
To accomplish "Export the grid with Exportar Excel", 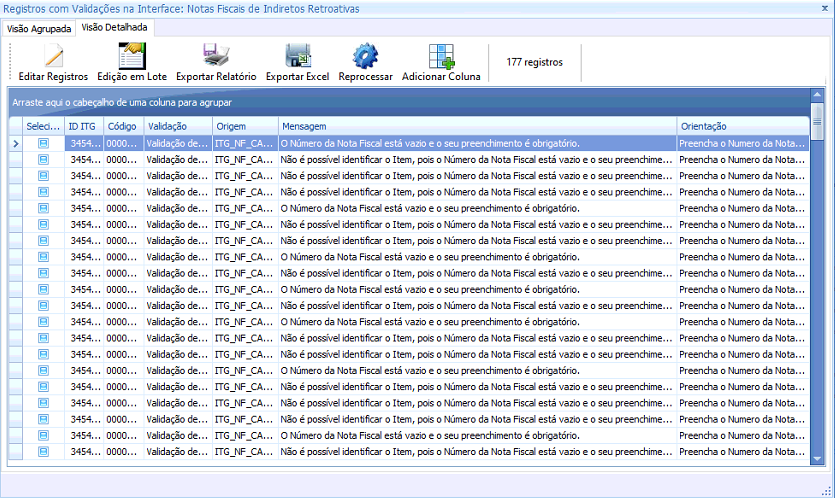I will click(297, 58).
